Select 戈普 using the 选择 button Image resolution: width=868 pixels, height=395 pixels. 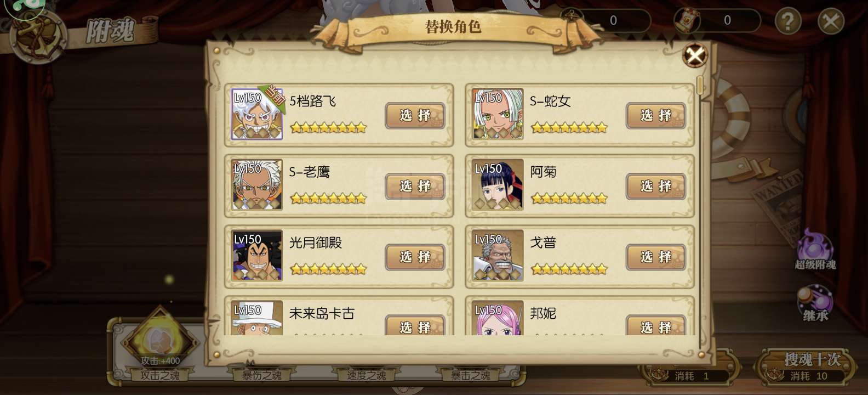[x=656, y=257]
